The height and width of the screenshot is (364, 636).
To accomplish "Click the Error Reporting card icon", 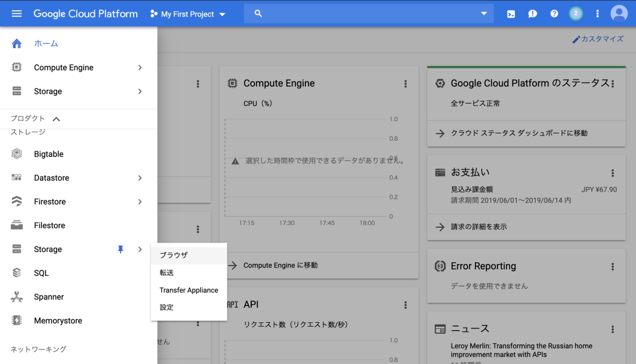I will pyautogui.click(x=440, y=266).
